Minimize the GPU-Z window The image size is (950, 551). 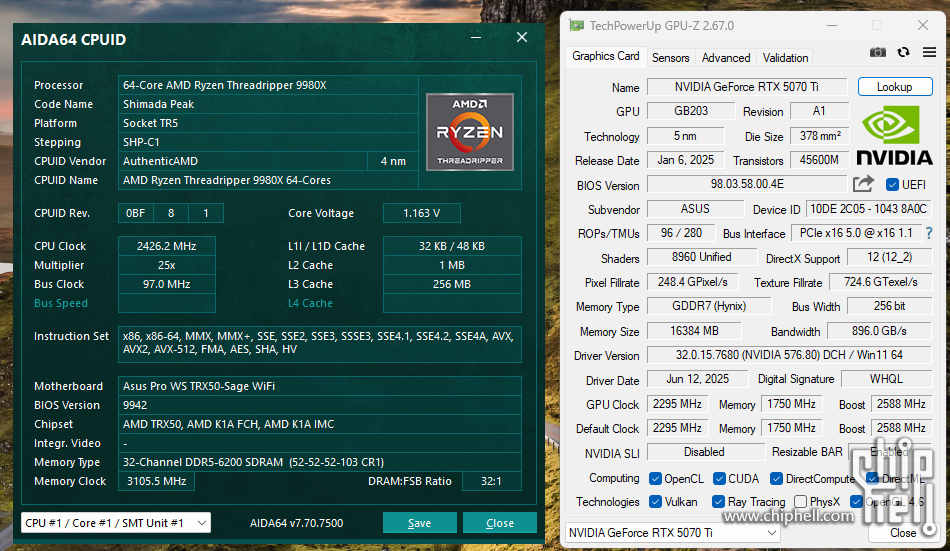(x=832, y=25)
